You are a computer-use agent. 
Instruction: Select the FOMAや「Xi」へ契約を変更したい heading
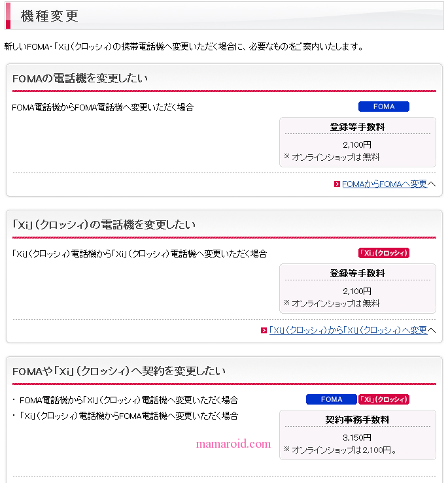(x=119, y=371)
